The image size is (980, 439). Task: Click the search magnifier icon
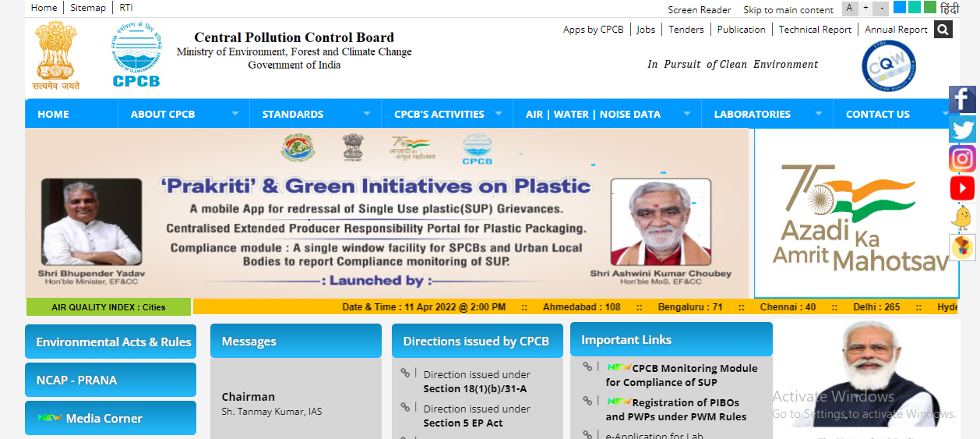(x=943, y=30)
